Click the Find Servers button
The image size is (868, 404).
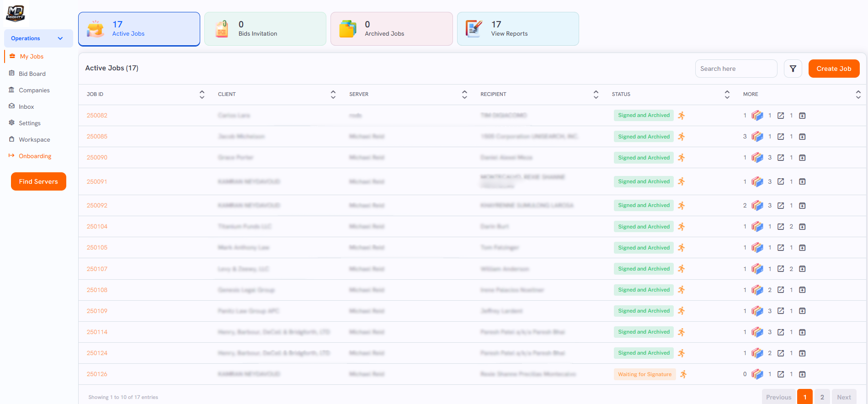38,181
